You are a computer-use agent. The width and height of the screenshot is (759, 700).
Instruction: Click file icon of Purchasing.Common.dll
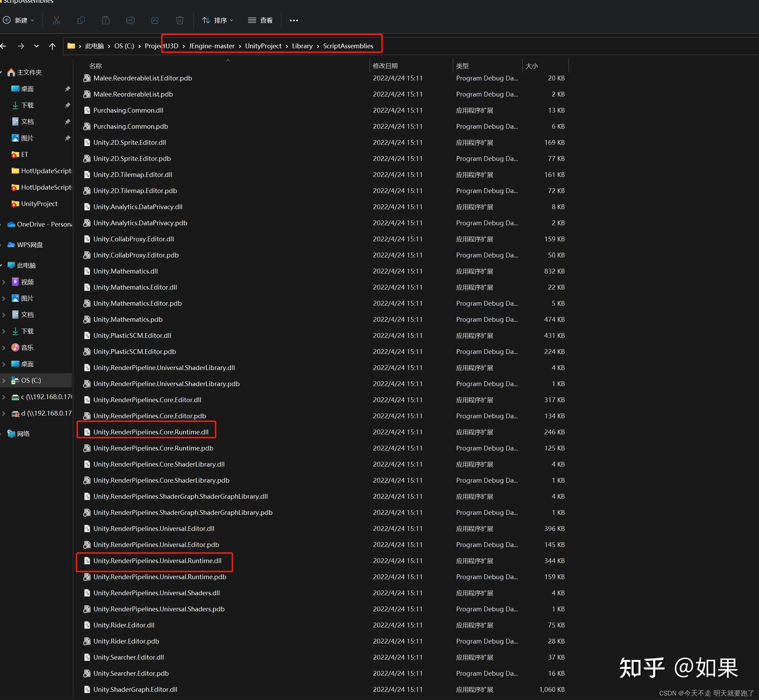[x=87, y=110]
